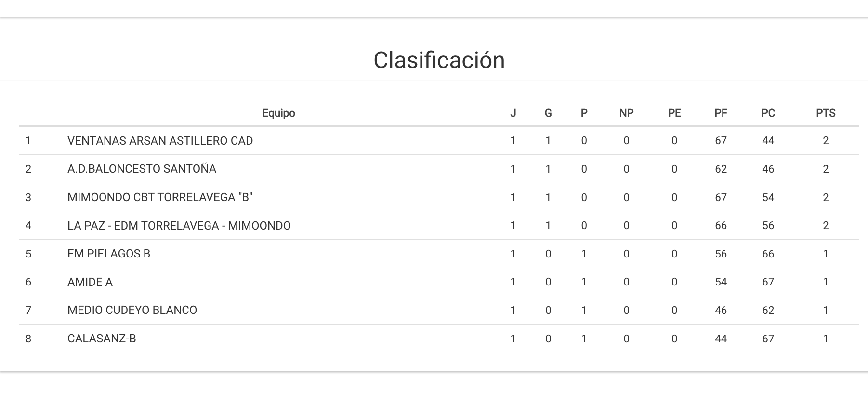Click points-for value 62 for Santoña

pos(721,169)
